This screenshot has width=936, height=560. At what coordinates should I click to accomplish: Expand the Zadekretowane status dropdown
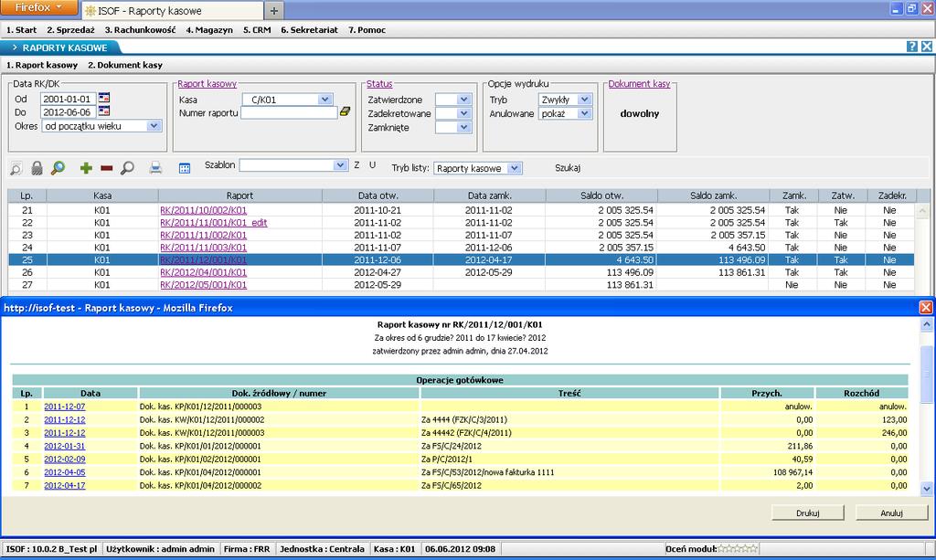[463, 113]
